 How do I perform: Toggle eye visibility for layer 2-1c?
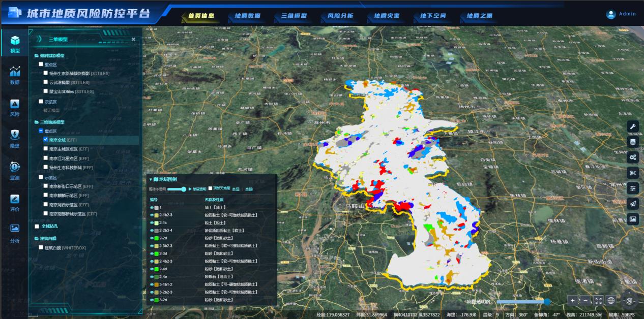coord(152,223)
